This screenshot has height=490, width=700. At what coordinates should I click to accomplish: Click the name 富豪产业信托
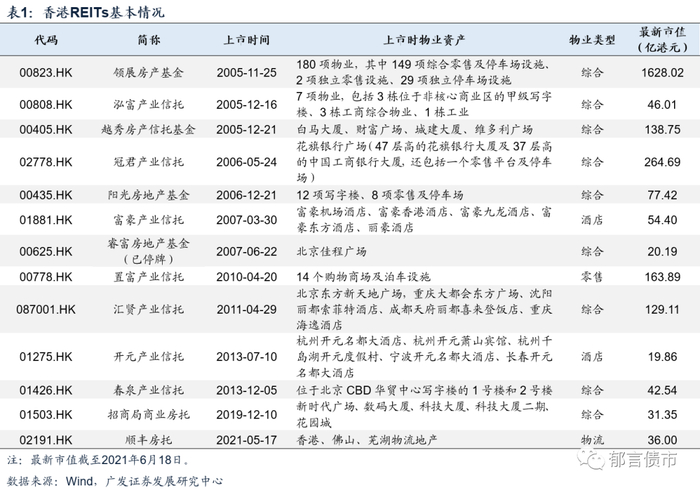pos(149,220)
